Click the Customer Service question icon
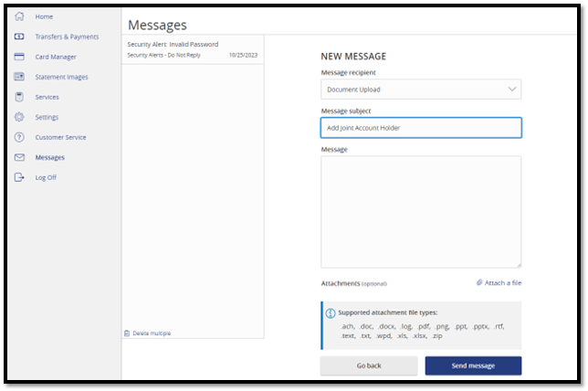The width and height of the screenshot is (588, 391). [18, 137]
